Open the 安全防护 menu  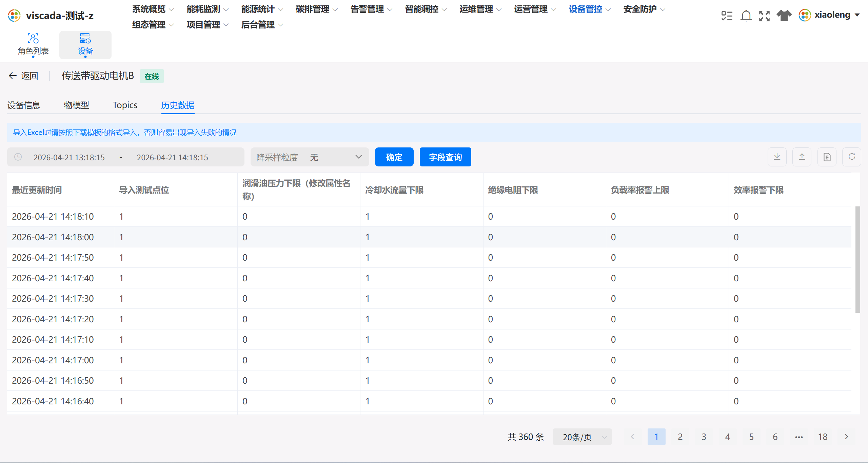tap(644, 9)
